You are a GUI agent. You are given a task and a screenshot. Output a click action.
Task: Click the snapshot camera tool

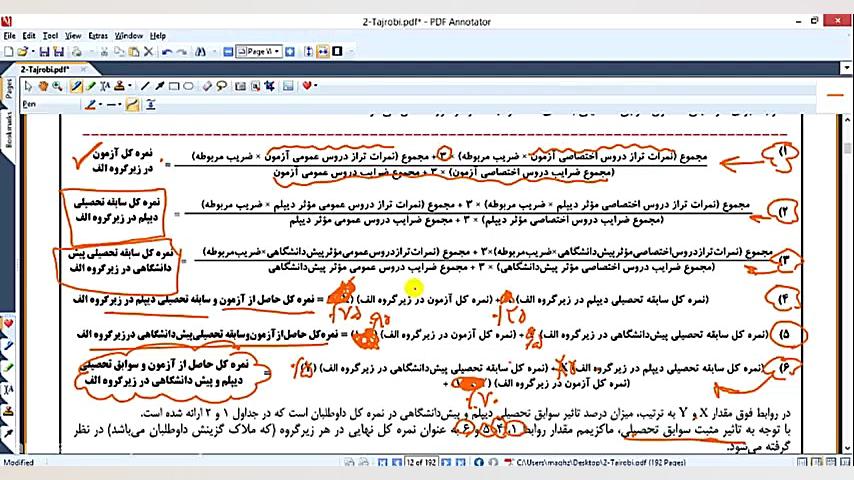(x=240, y=86)
